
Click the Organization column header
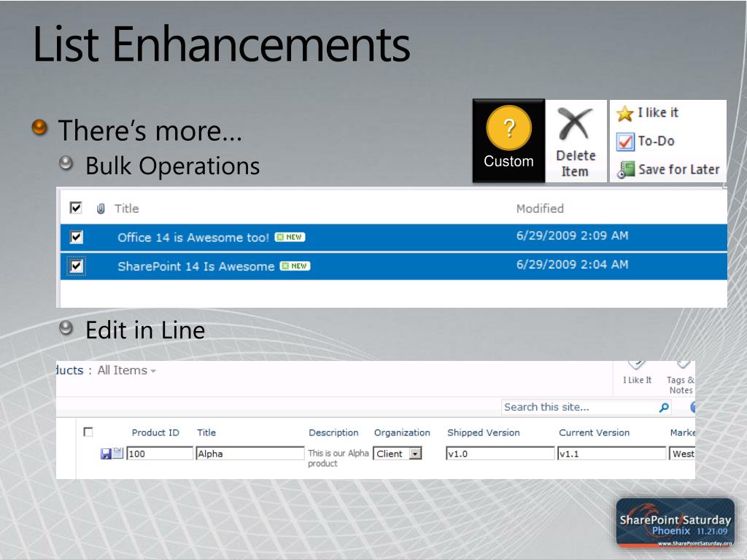(x=402, y=432)
